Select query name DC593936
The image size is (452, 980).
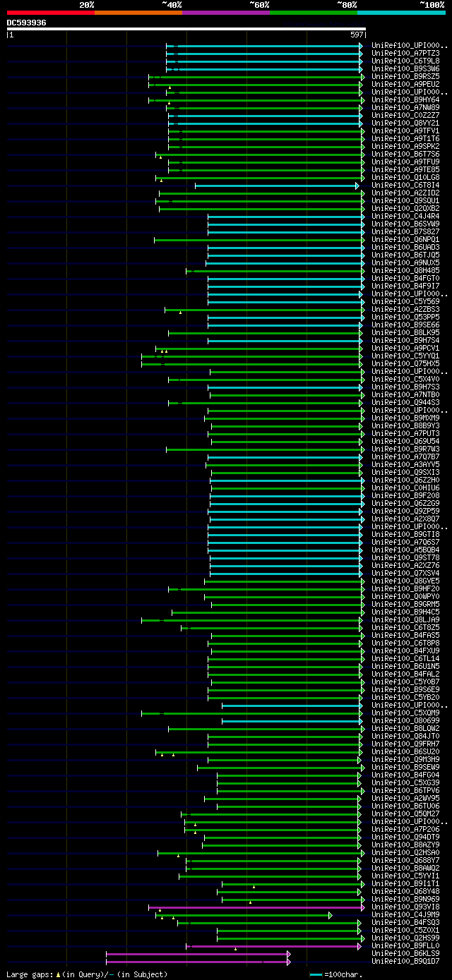(x=27, y=23)
